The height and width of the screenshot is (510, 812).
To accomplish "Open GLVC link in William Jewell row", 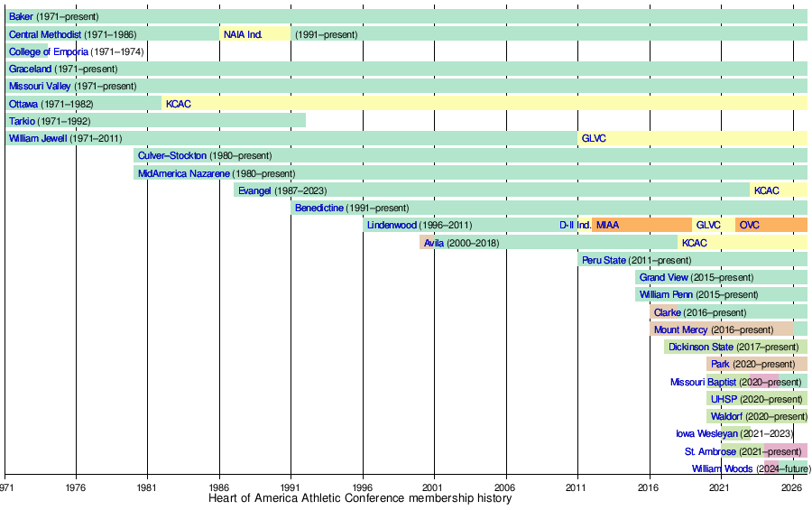I will coord(594,138).
